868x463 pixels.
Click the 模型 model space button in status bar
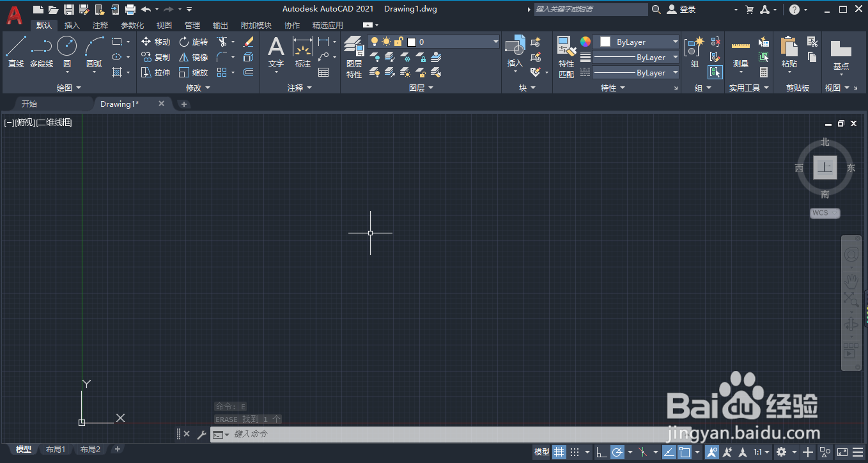pos(541,452)
